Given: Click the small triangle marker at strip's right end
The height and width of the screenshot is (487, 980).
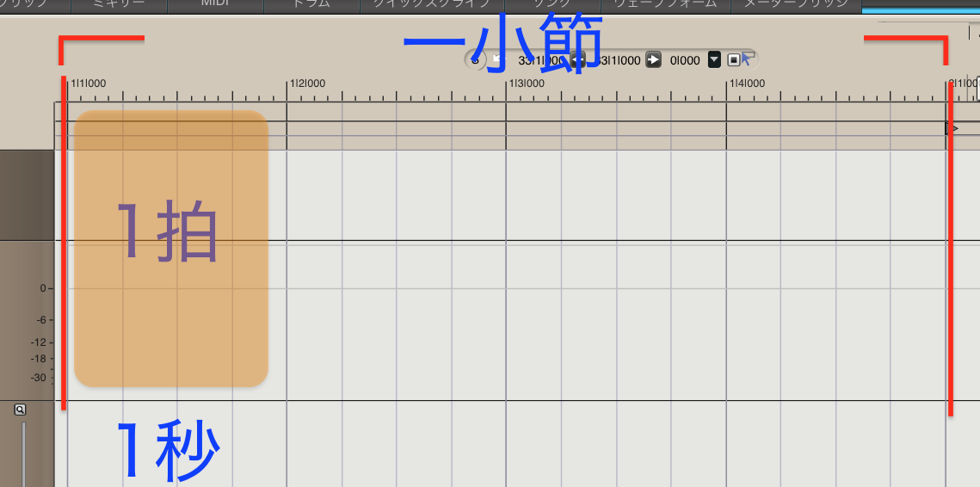Looking at the screenshot, I should click(x=953, y=128).
